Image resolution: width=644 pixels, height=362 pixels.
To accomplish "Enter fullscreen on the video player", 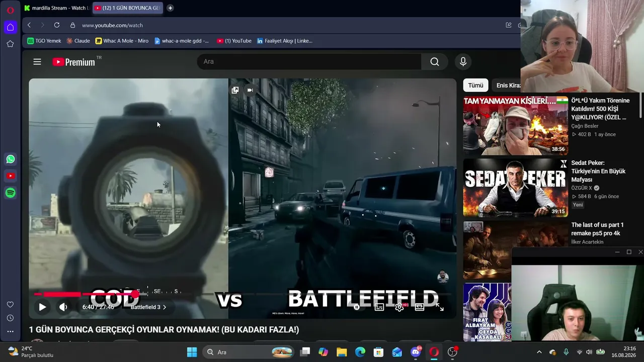I will (440, 307).
